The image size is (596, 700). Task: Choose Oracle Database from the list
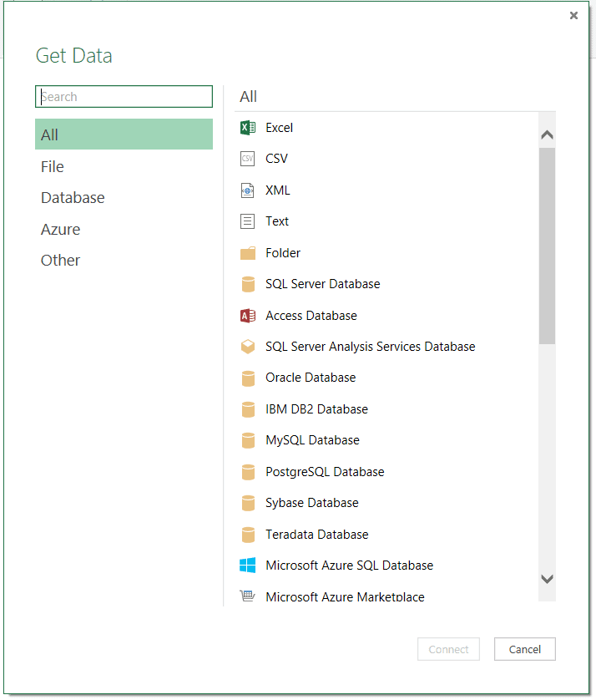click(311, 378)
